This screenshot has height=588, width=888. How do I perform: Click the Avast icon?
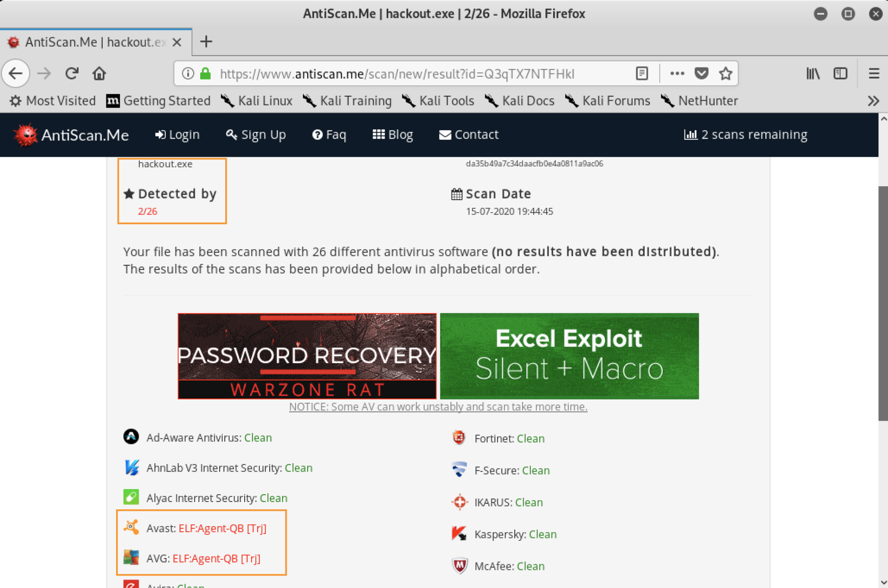131,527
